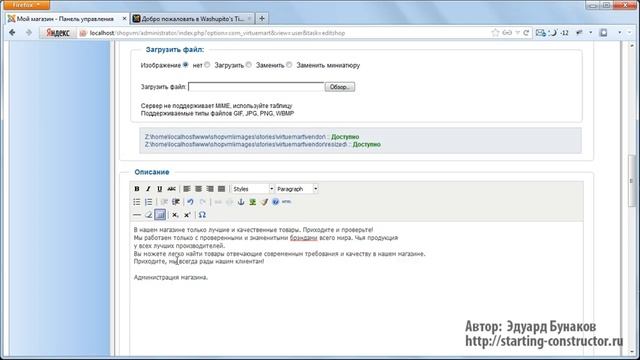Click misspelled word 'брэндами' in editor
640x360 pixels.
[303, 238]
